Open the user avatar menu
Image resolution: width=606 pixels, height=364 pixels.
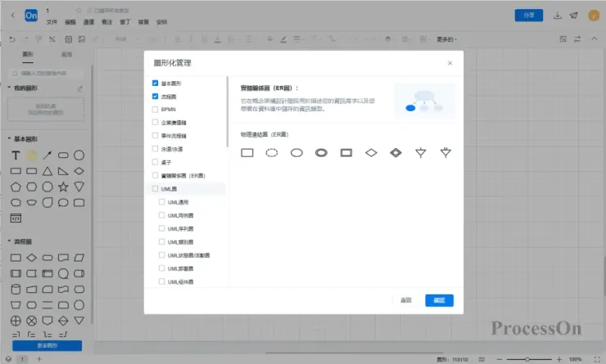tap(594, 16)
